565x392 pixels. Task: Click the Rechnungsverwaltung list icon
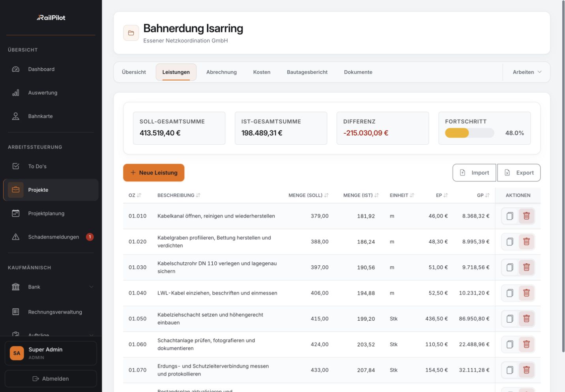pos(16,312)
